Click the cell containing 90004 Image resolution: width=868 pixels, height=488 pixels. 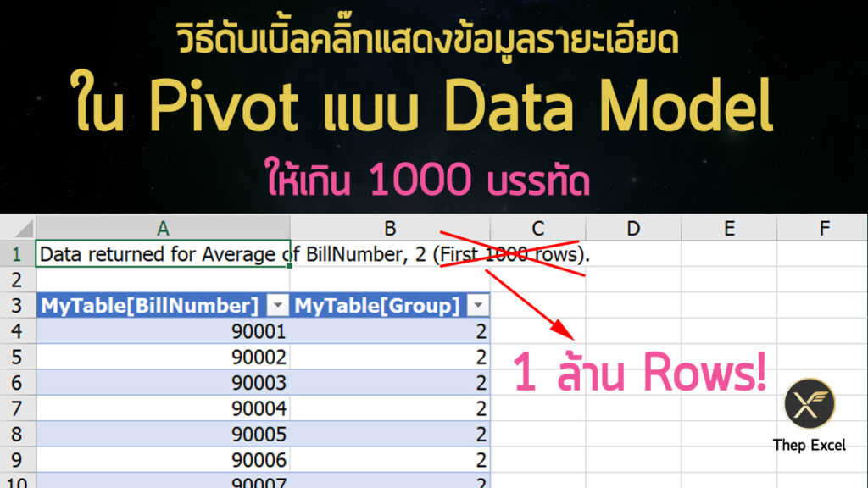pyautogui.click(x=163, y=409)
